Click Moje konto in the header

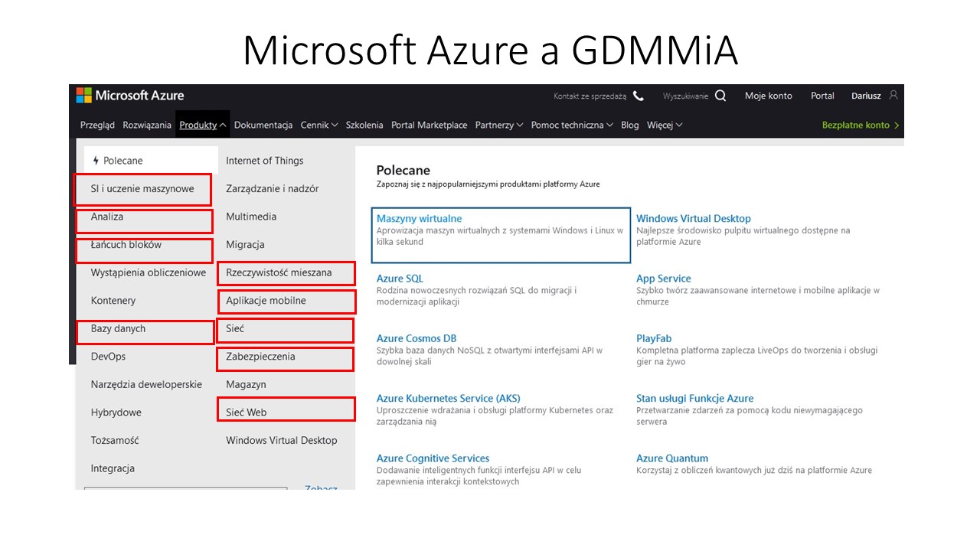[x=769, y=96]
